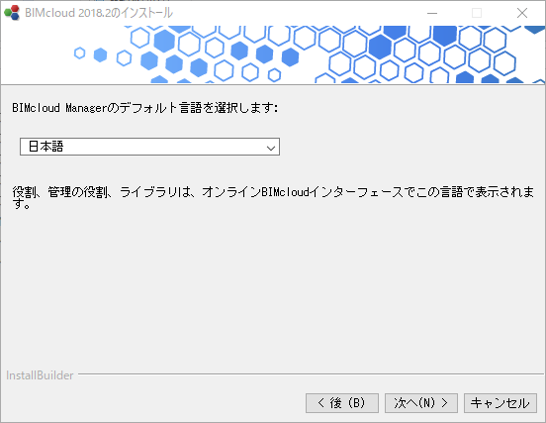Click the InstallBuilder label

click(x=40, y=375)
